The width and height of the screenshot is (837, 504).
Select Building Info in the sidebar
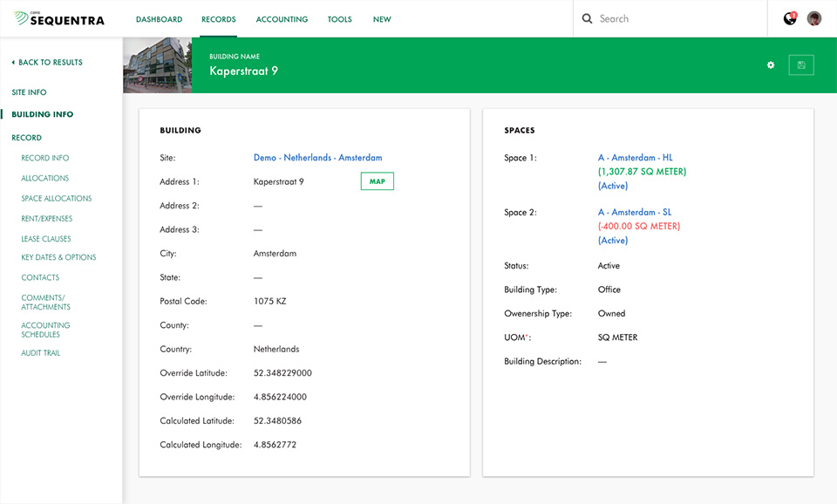click(x=42, y=114)
